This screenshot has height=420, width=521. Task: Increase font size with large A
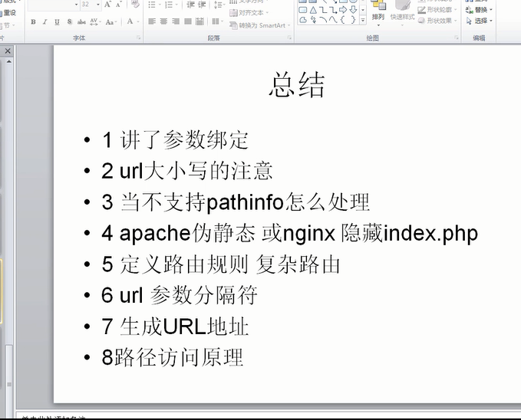coord(107,5)
